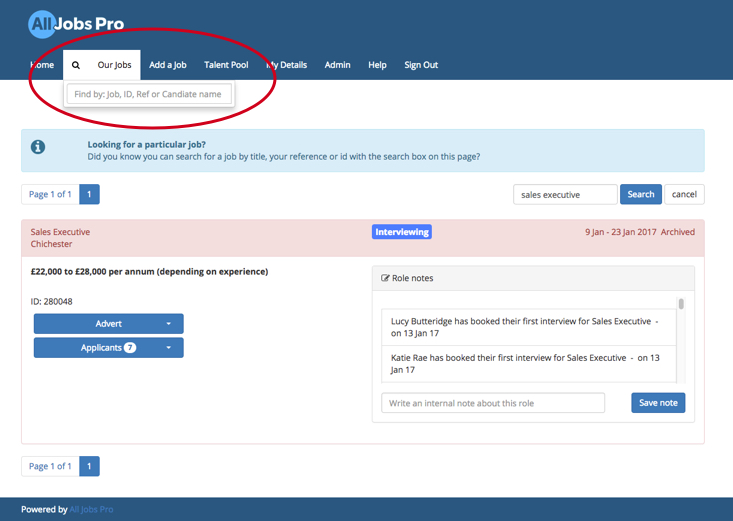The width and height of the screenshot is (733, 521).
Task: Click the 'Looking for a particular job?' heading
Action: pos(146,145)
